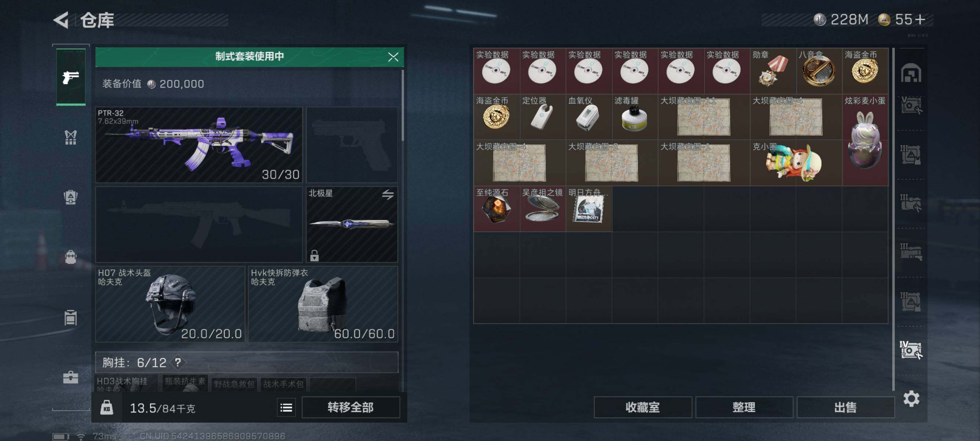
Task: Click the stash vertical scrollbar
Action: (893, 219)
